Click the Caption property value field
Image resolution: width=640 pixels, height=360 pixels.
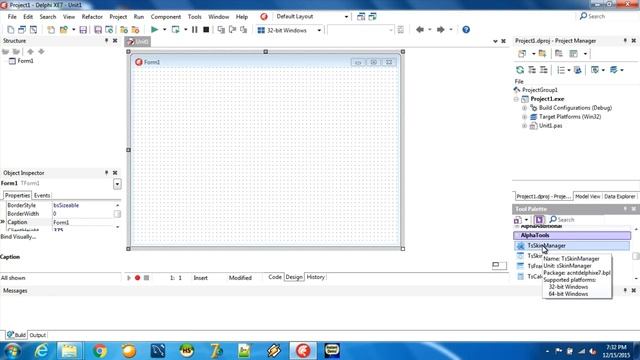[84, 222]
